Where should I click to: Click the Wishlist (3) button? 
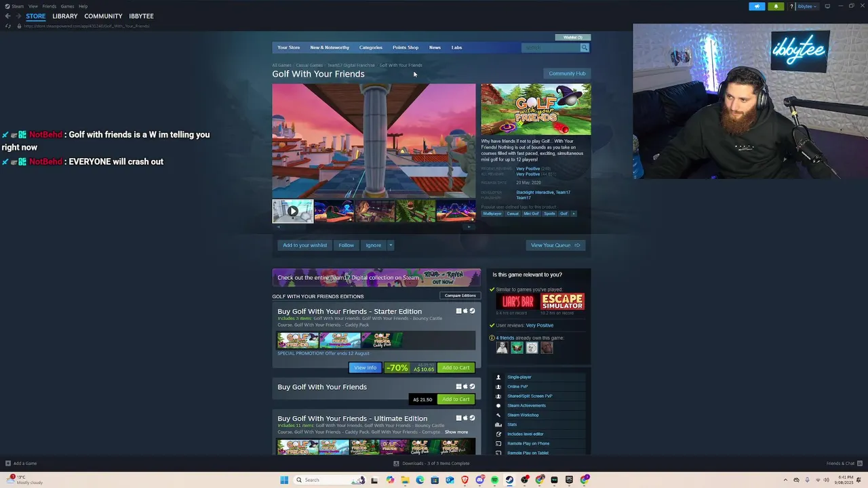tap(573, 37)
